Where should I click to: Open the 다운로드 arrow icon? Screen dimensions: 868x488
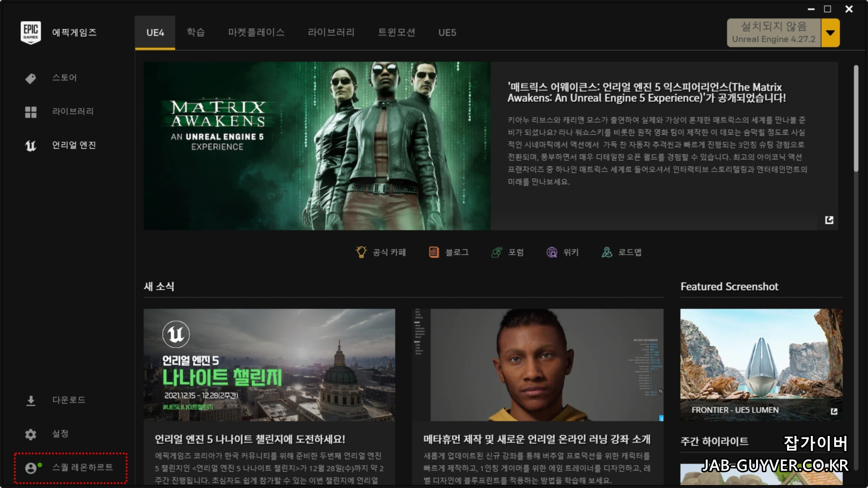pos(31,401)
